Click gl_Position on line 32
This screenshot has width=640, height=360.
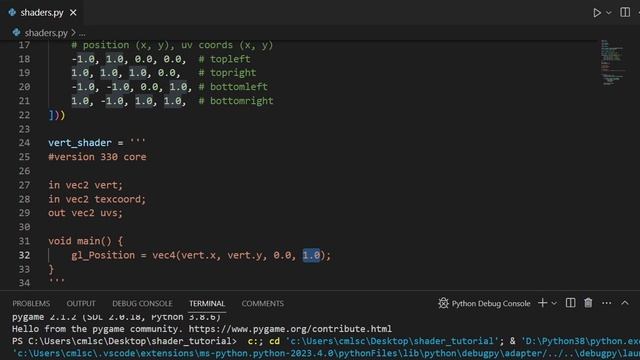[x=103, y=256]
